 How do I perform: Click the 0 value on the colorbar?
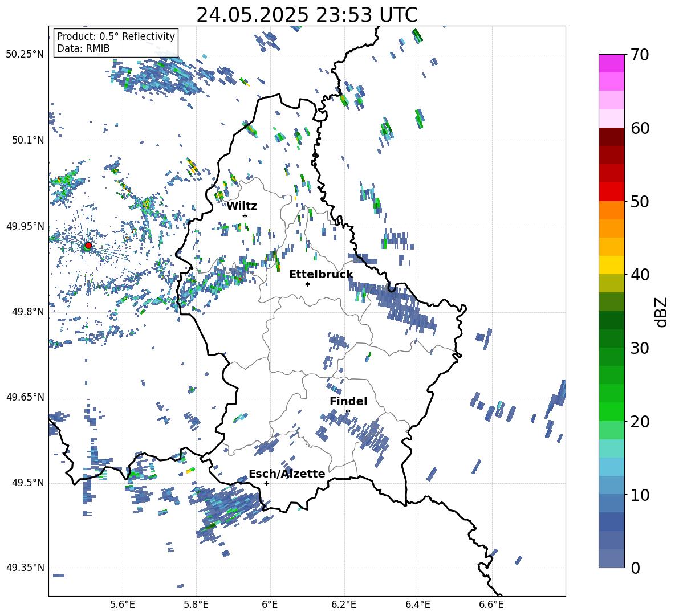point(635,568)
